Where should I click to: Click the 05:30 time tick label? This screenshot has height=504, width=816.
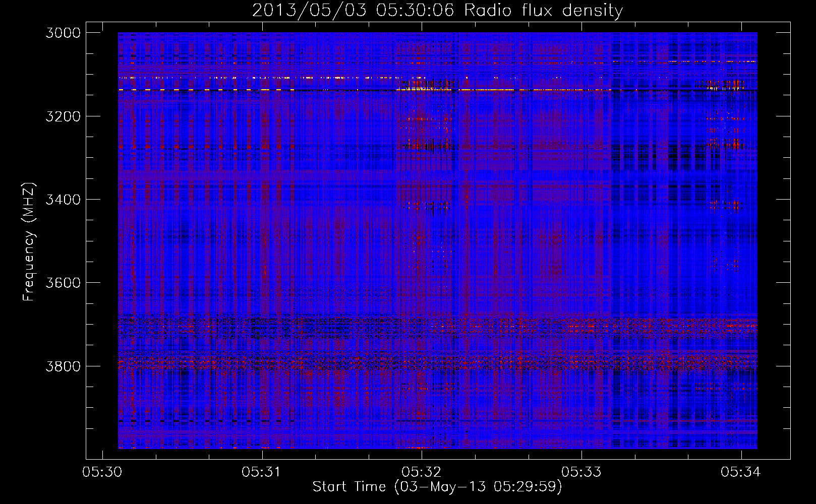(x=102, y=472)
